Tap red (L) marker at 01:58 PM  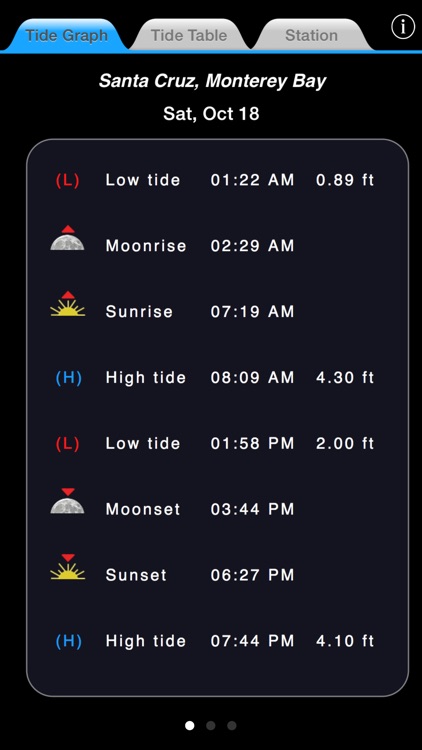[x=68, y=444]
